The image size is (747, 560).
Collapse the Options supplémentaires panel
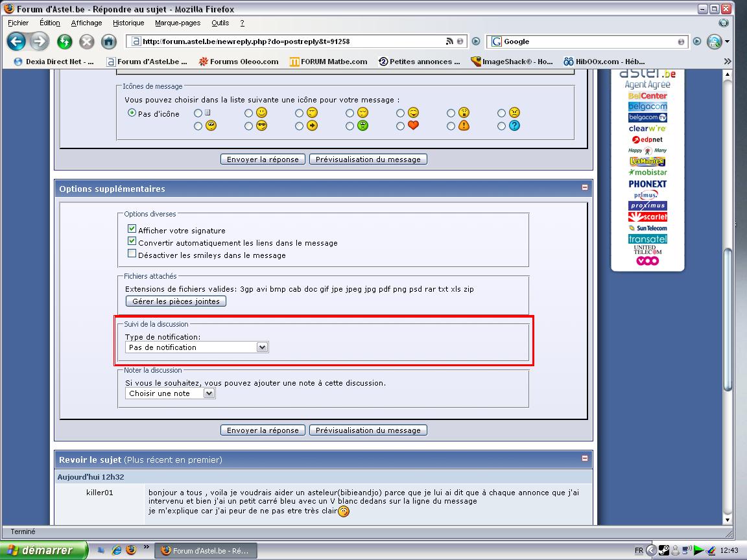(585, 187)
